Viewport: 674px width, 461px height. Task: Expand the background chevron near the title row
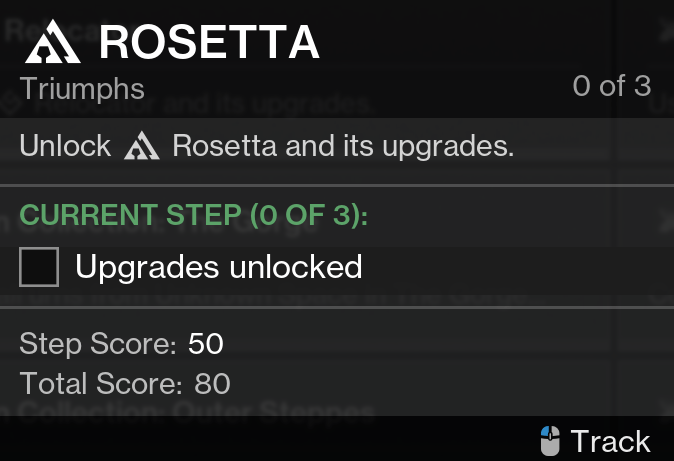pyautogui.click(x=665, y=31)
